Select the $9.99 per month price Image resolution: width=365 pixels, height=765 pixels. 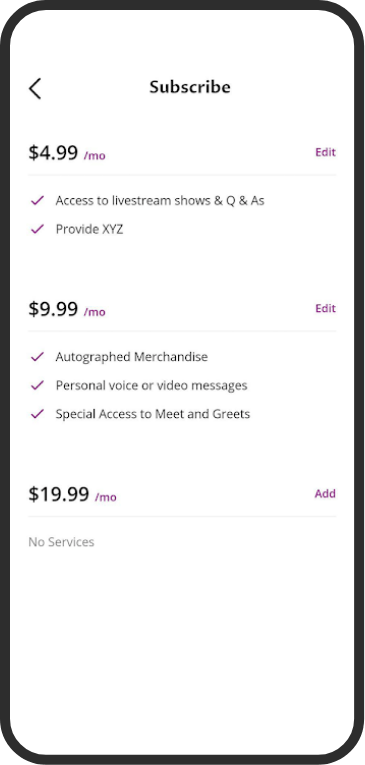point(67,309)
